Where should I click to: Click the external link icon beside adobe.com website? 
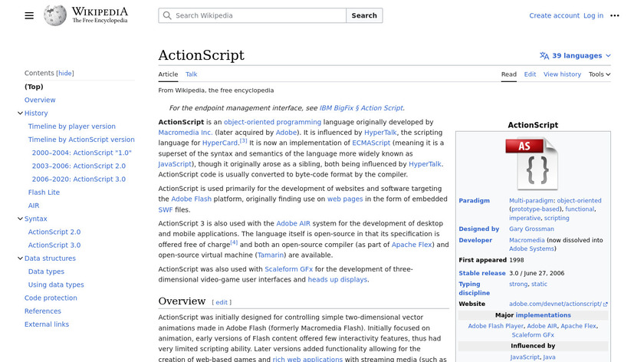(606, 304)
